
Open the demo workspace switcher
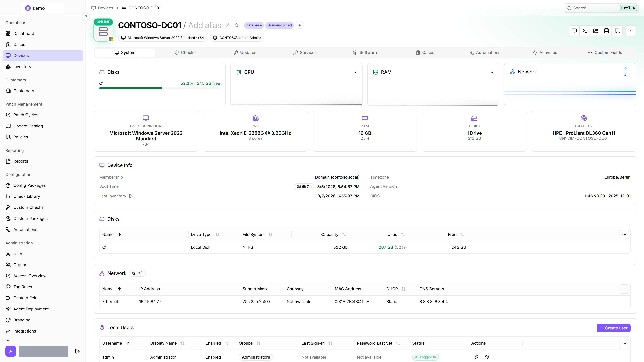(43, 8)
